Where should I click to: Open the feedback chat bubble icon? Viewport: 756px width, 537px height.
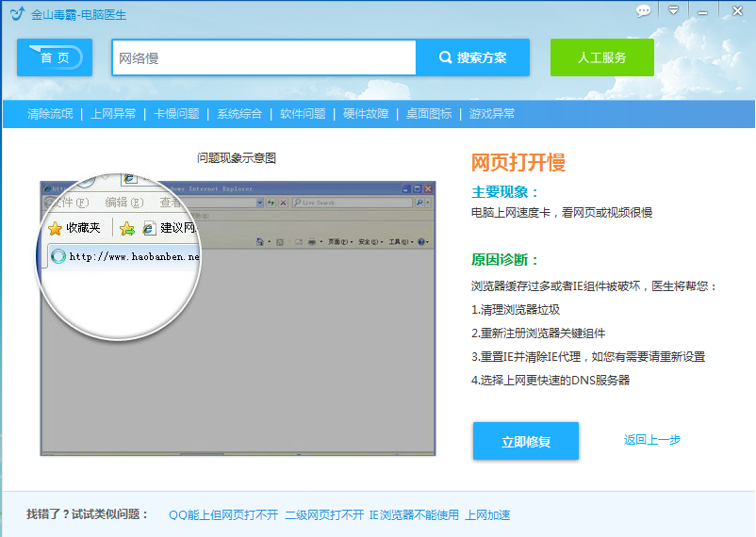tap(643, 10)
